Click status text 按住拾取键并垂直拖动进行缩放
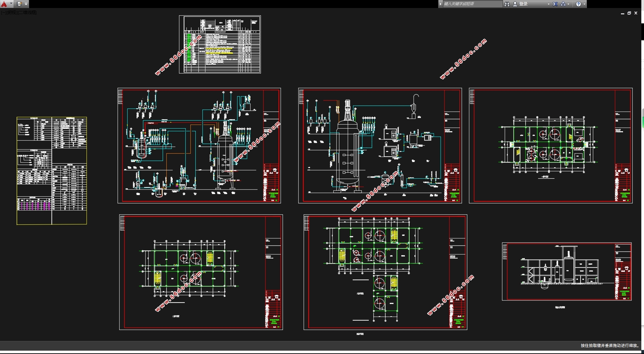This screenshot has width=644, height=354. (x=610, y=346)
